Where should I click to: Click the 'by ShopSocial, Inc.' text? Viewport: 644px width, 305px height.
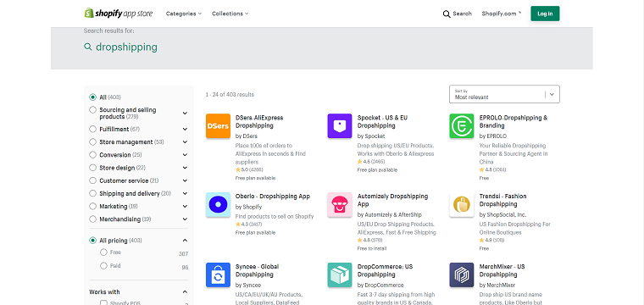pos(502,214)
